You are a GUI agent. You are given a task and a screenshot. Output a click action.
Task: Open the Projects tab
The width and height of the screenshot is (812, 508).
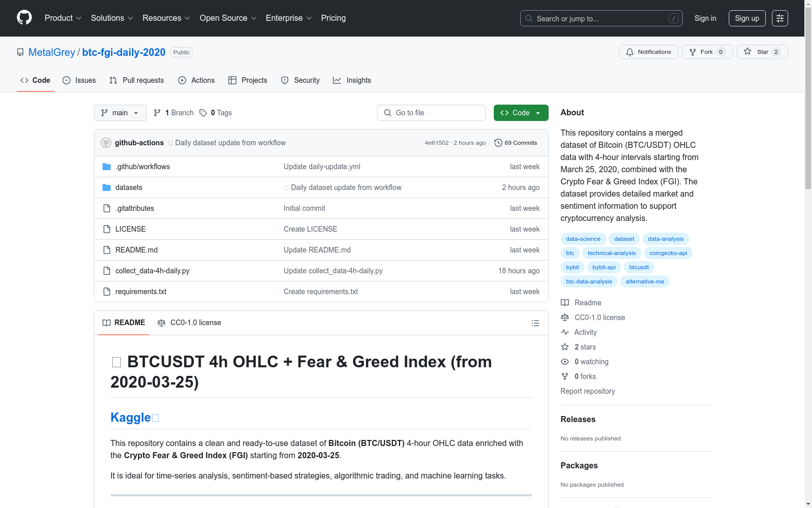point(248,80)
